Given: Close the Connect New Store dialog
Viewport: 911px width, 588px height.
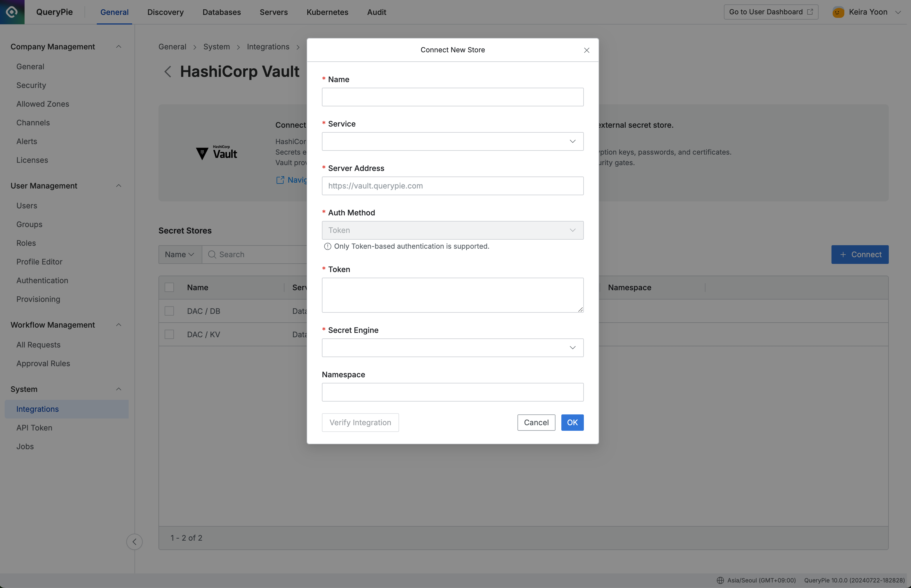Looking at the screenshot, I should pos(586,50).
